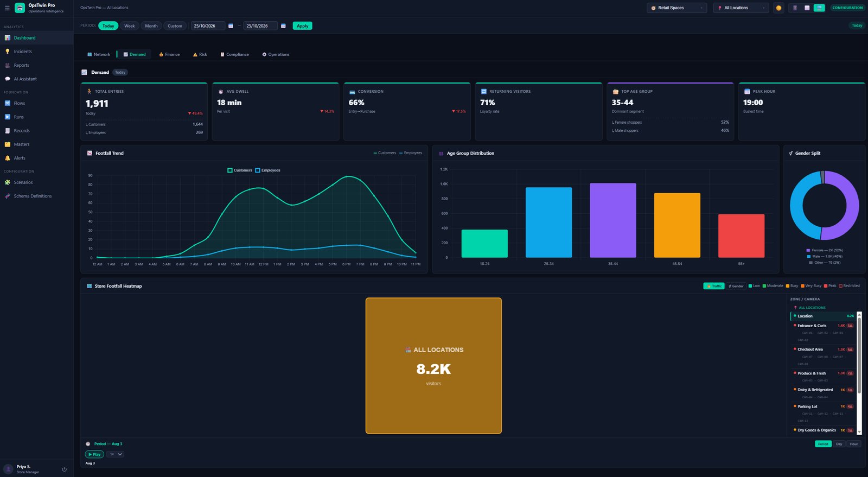Go to Incidents in the sidebar
Screen dimensions: 868x477
36,52
